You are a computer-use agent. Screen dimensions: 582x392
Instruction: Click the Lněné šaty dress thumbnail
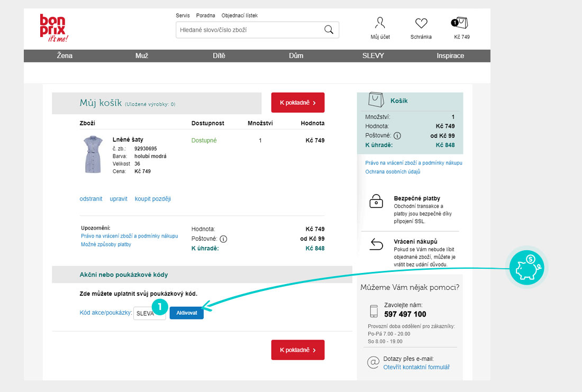pos(93,154)
